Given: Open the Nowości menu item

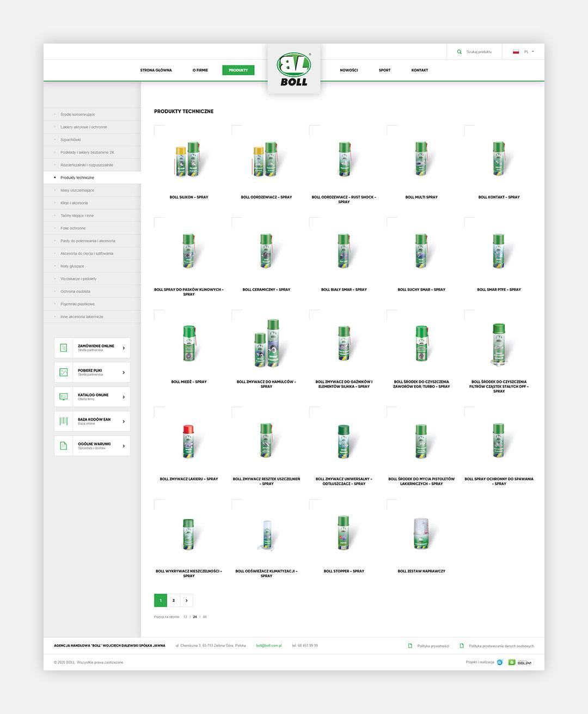Looking at the screenshot, I should 349,70.
